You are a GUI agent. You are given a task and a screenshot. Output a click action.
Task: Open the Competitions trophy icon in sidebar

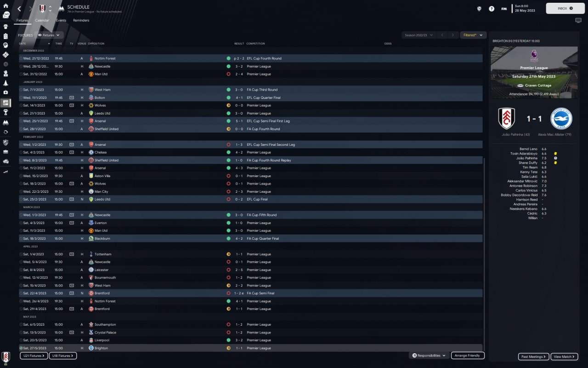coord(6,112)
